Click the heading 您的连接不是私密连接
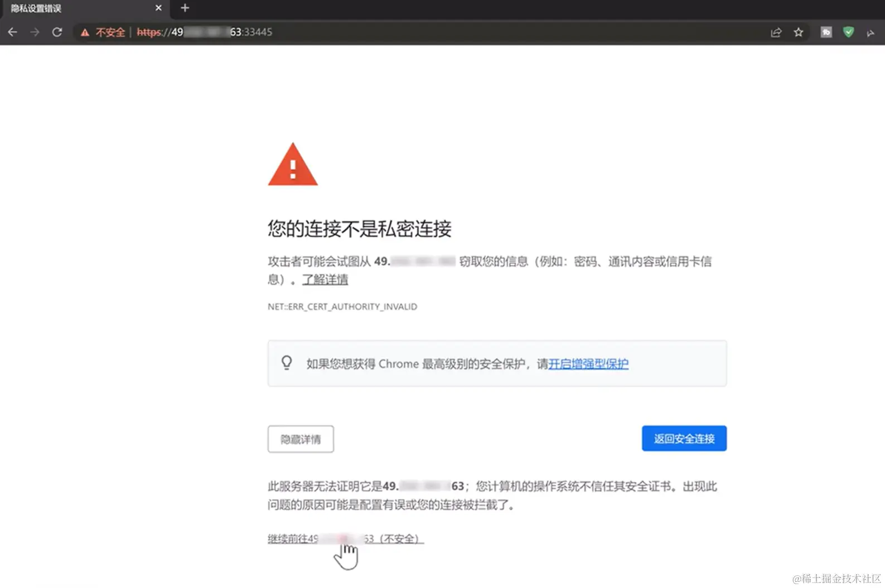Image resolution: width=885 pixels, height=588 pixels. pos(360,229)
